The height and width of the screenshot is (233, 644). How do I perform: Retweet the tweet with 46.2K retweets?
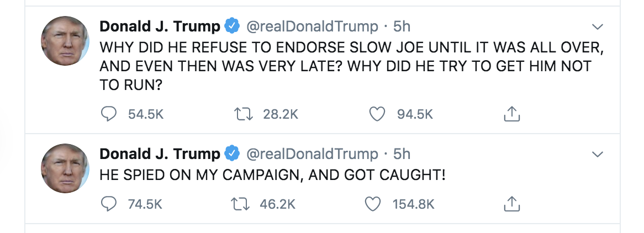pyautogui.click(x=241, y=204)
